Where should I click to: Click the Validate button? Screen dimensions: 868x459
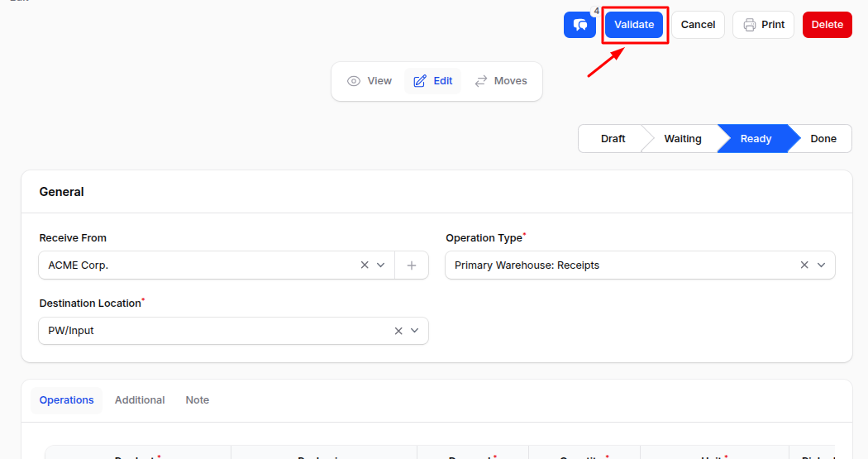click(634, 25)
